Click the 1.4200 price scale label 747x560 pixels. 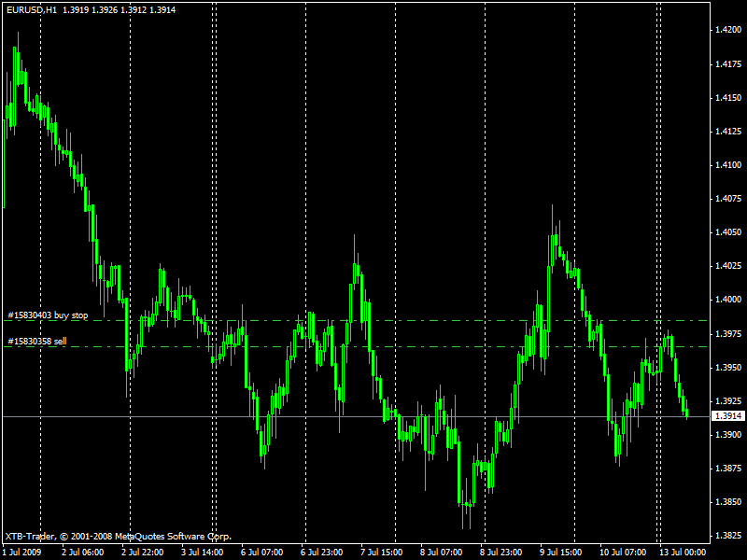point(728,30)
